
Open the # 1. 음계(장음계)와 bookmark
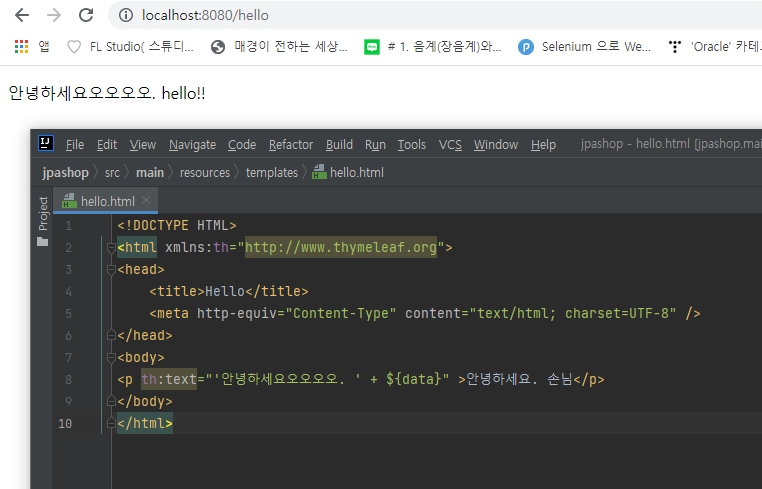(x=433, y=47)
